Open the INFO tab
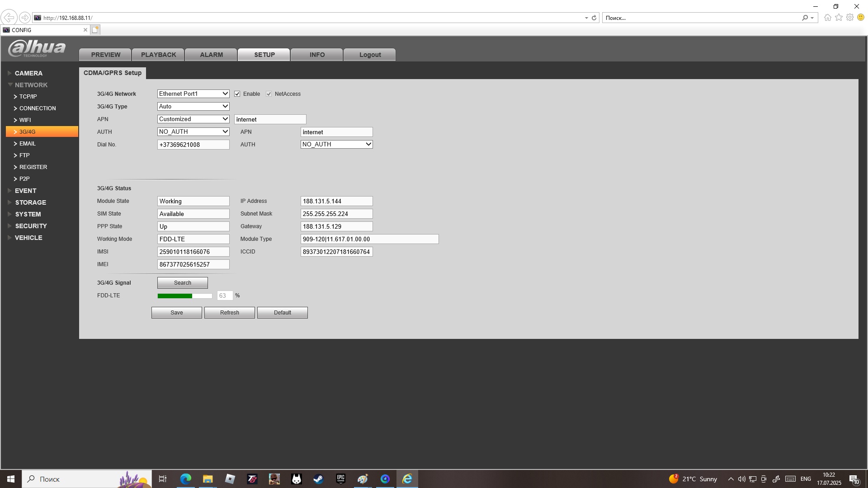Viewport: 868px width, 488px height. 317,55
